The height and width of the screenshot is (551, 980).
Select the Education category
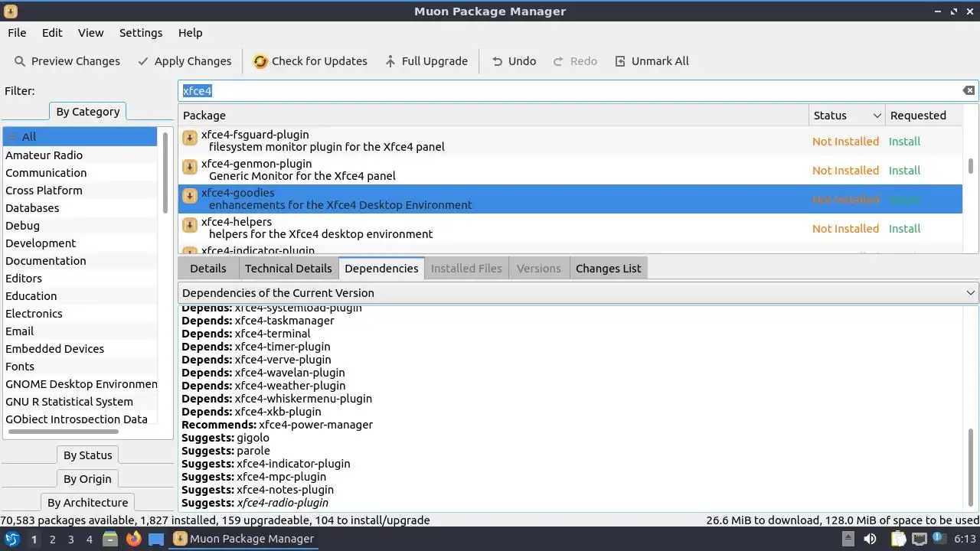point(80,296)
